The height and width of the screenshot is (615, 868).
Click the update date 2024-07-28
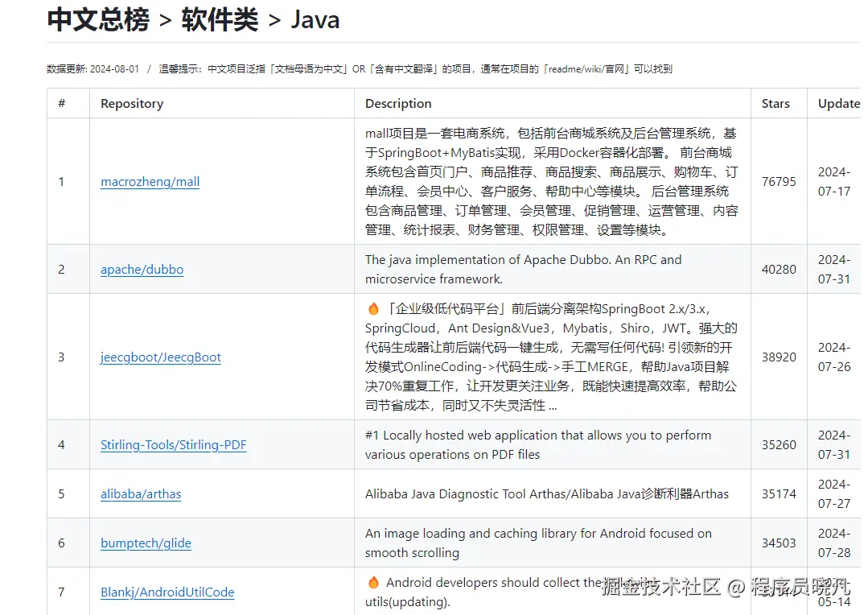point(834,543)
